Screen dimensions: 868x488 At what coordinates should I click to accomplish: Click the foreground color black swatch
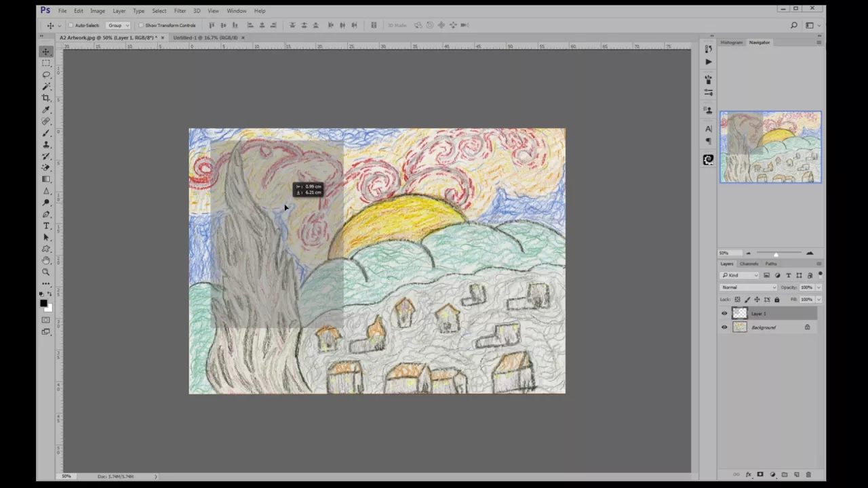(x=44, y=304)
